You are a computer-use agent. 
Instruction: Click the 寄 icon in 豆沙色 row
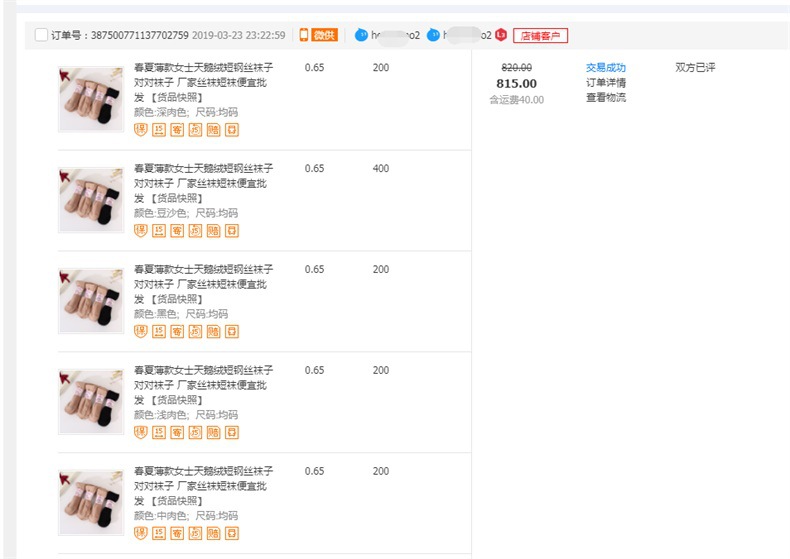tap(177, 231)
